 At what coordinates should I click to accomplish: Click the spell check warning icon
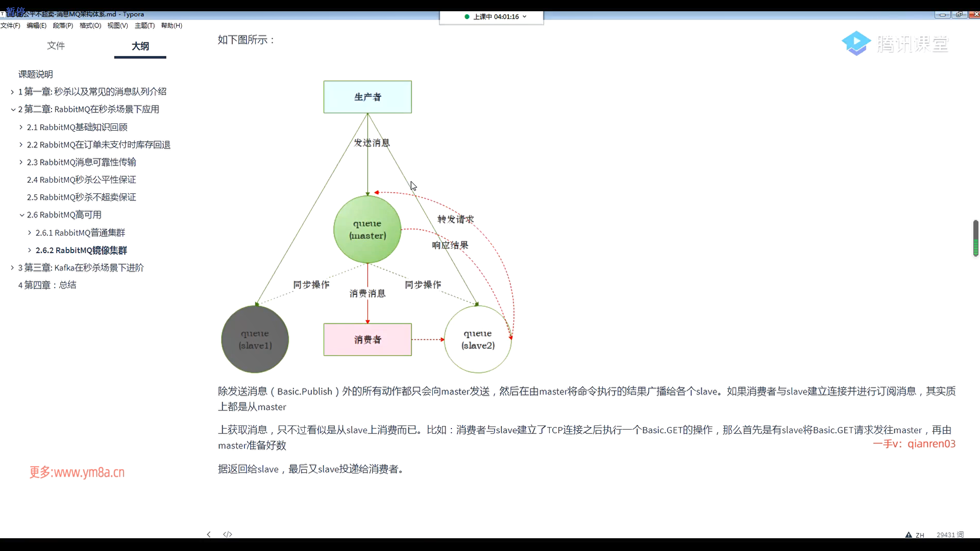(x=909, y=535)
